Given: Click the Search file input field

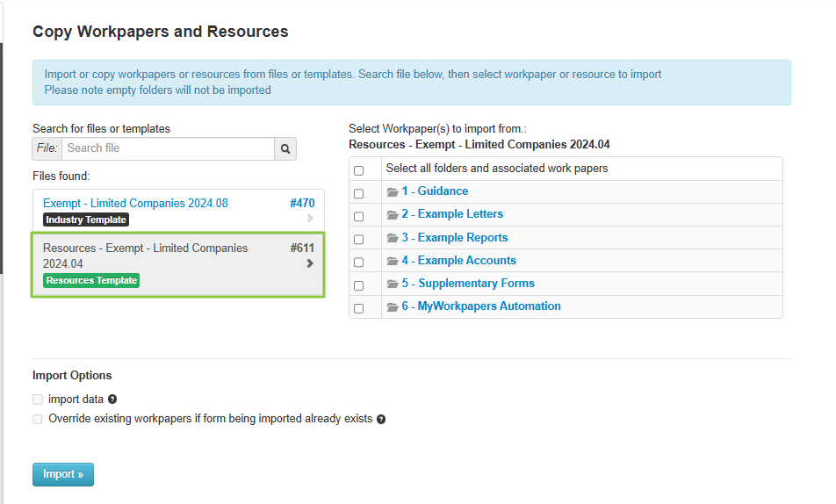Looking at the screenshot, I should coord(167,148).
